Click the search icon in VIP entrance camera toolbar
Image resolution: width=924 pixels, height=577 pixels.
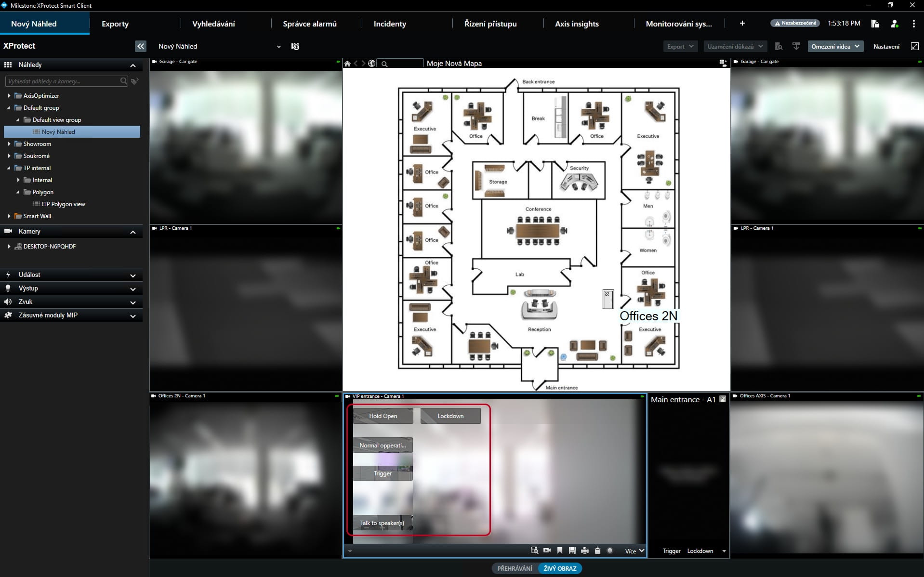(x=534, y=551)
